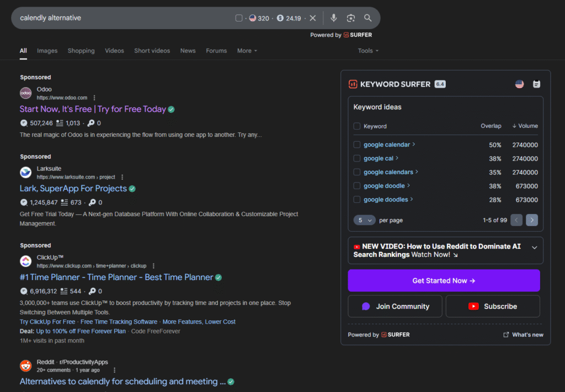Click the US flag country icon in Keyword Surfer

(x=519, y=84)
